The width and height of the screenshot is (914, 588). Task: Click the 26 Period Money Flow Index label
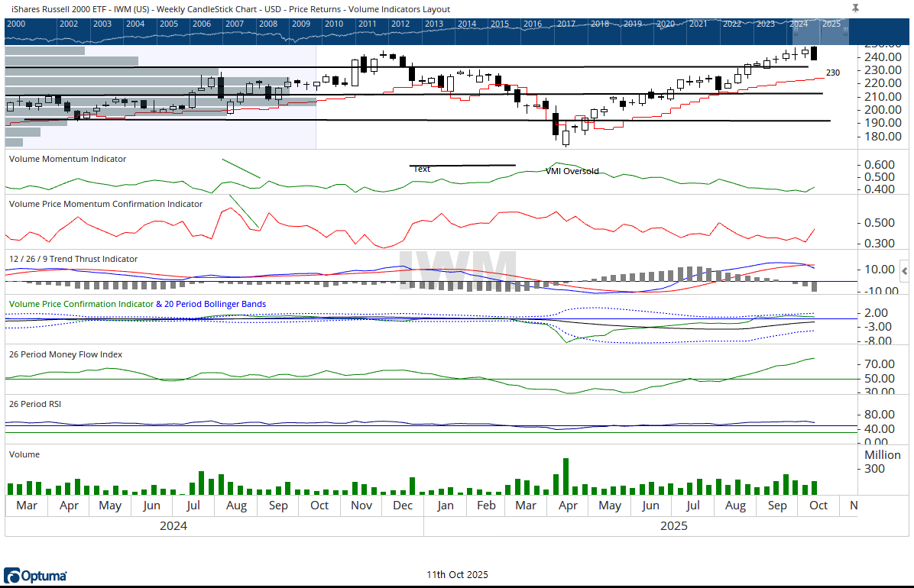(66, 354)
